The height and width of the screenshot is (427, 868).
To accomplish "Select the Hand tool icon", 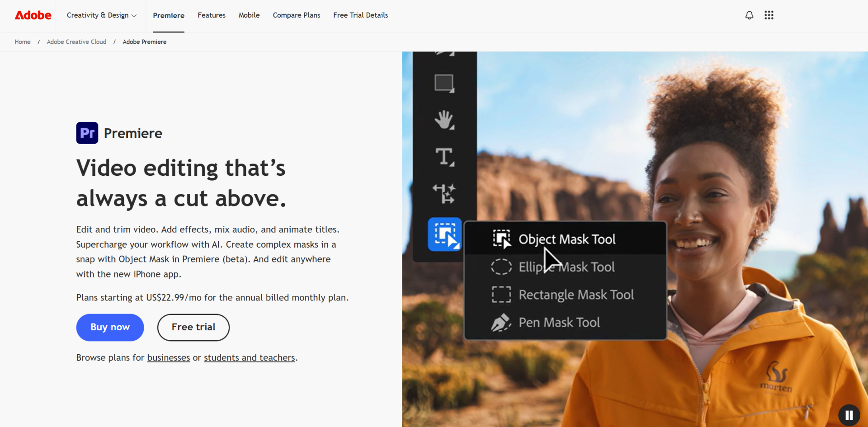I will point(444,120).
